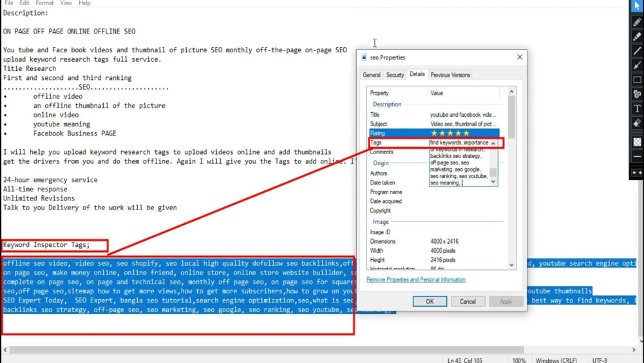
Task: Click properties list scroll down arrow
Action: coord(511,265)
